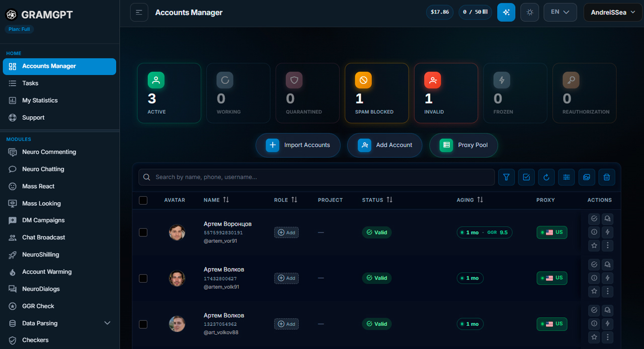Open three-dot menu for @artem_vor91
This screenshot has width=644, height=349.
pos(608,245)
